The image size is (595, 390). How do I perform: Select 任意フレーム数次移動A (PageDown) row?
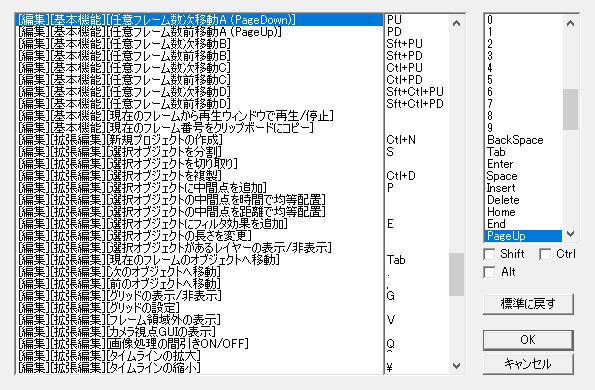click(x=199, y=19)
